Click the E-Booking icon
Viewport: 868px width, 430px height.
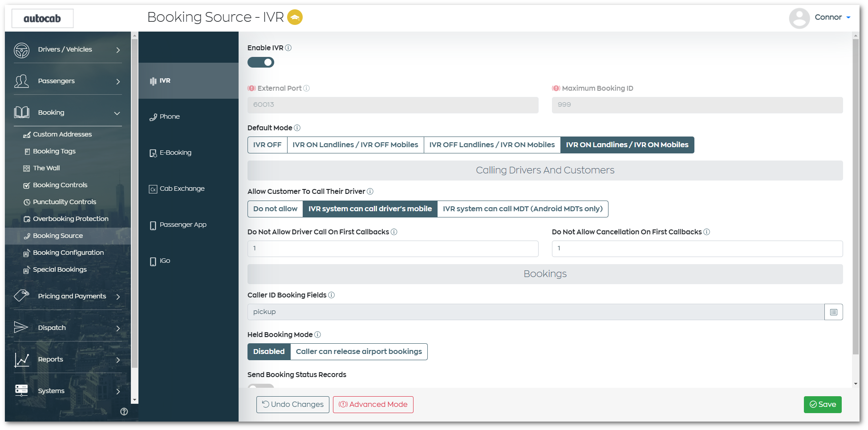tap(153, 153)
